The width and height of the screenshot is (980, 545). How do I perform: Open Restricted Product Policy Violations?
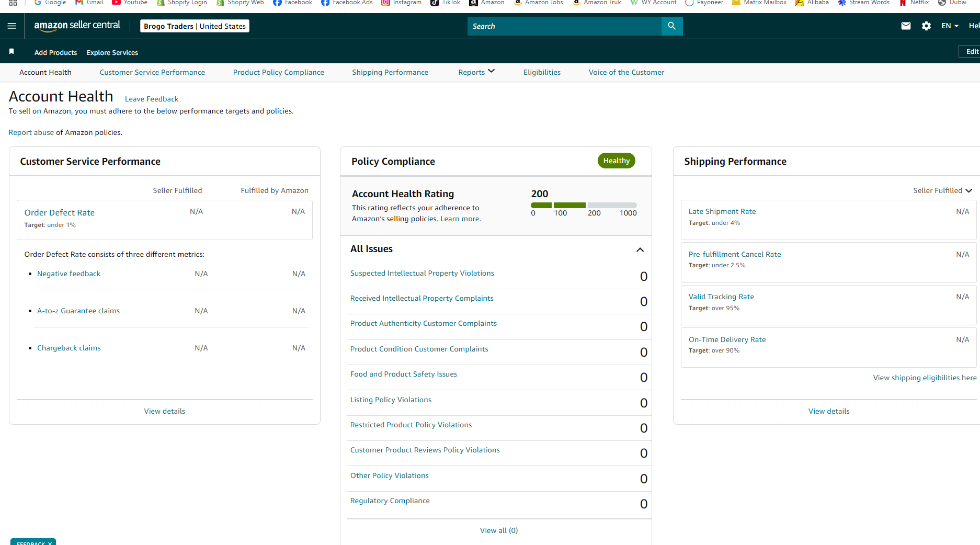point(411,425)
